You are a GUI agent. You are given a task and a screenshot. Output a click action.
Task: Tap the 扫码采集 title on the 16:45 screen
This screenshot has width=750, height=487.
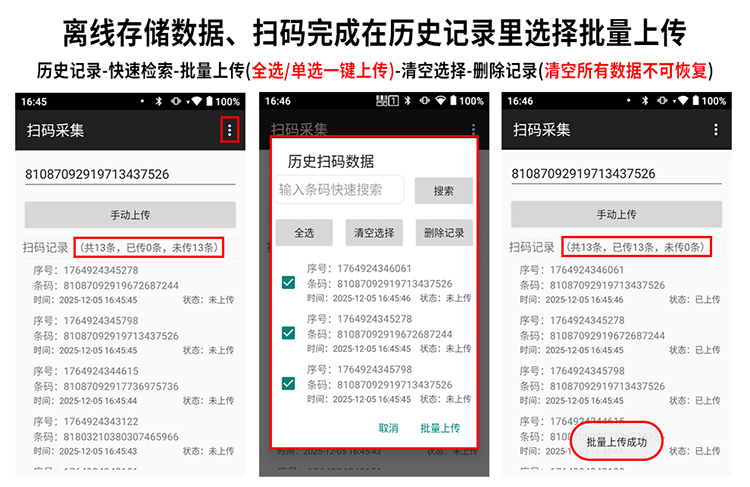point(55,130)
